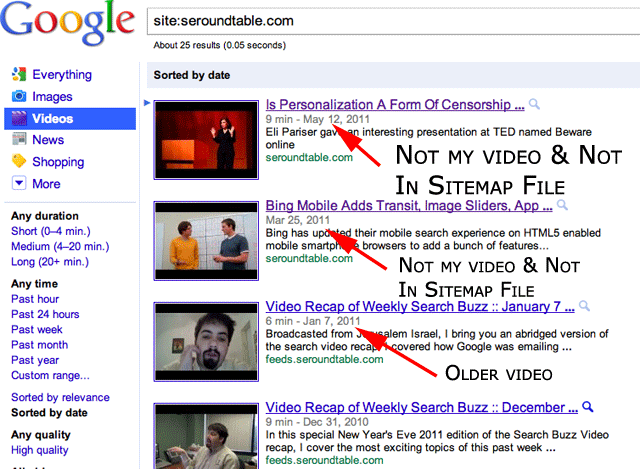Filter results to Past 24 hours
Image resolution: width=640 pixels, height=469 pixels.
45,314
